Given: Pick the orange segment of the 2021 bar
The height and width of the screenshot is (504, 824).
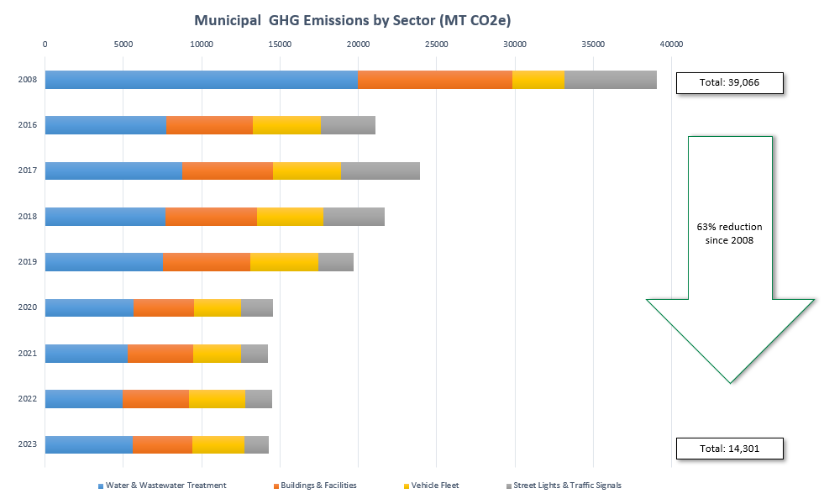Looking at the screenshot, I should pyautogui.click(x=160, y=354).
